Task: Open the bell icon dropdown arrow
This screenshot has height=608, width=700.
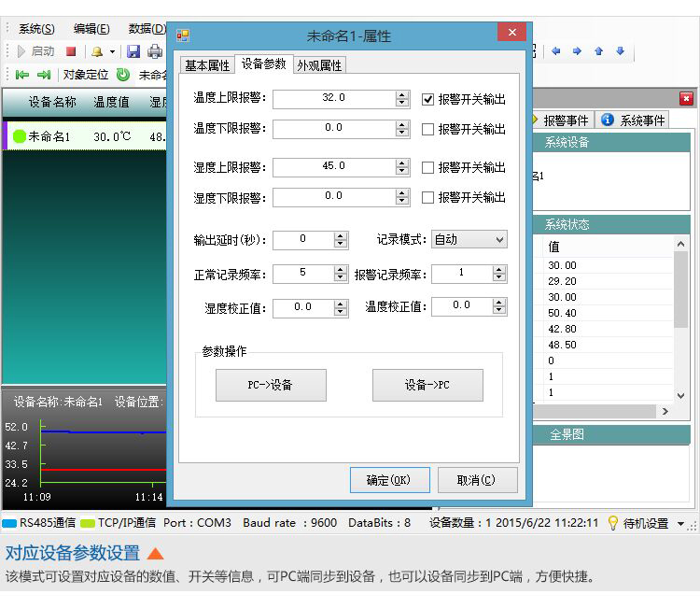Action: 113,51
